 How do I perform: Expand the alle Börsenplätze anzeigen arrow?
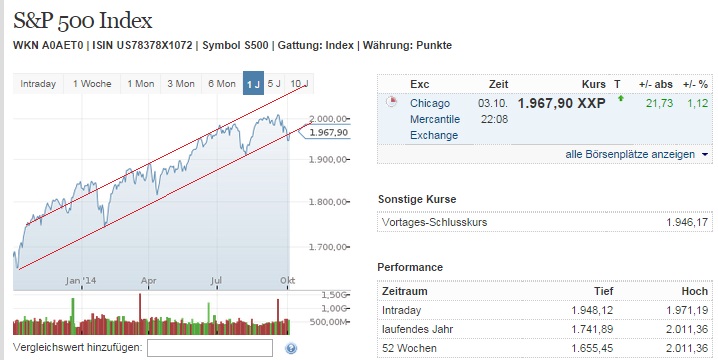pos(705,155)
